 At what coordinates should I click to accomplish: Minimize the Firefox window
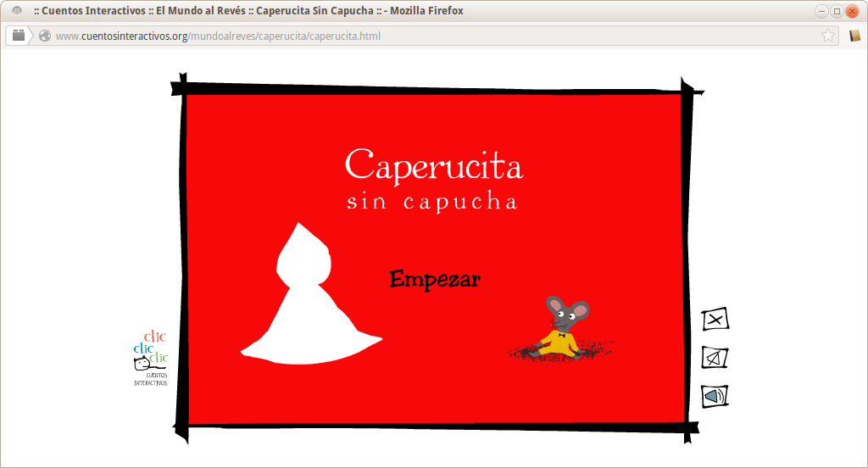point(821,11)
